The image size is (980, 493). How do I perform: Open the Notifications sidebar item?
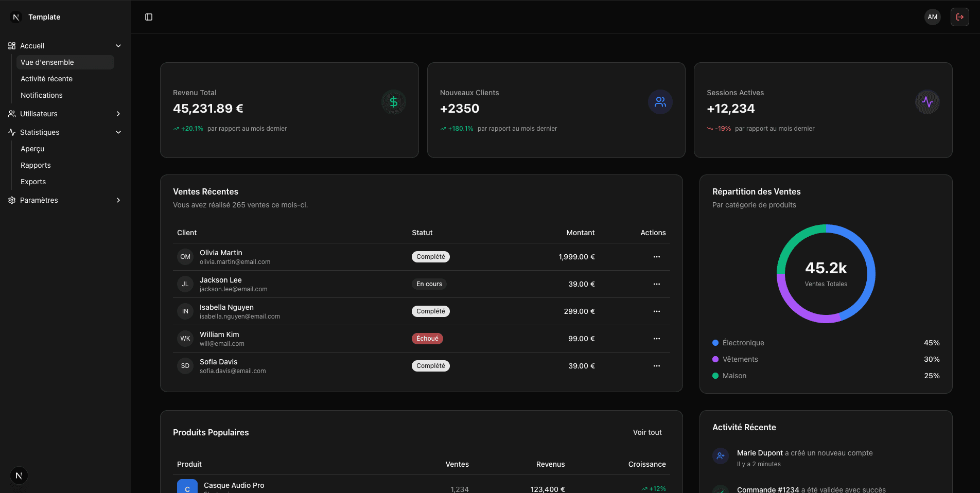pos(41,95)
